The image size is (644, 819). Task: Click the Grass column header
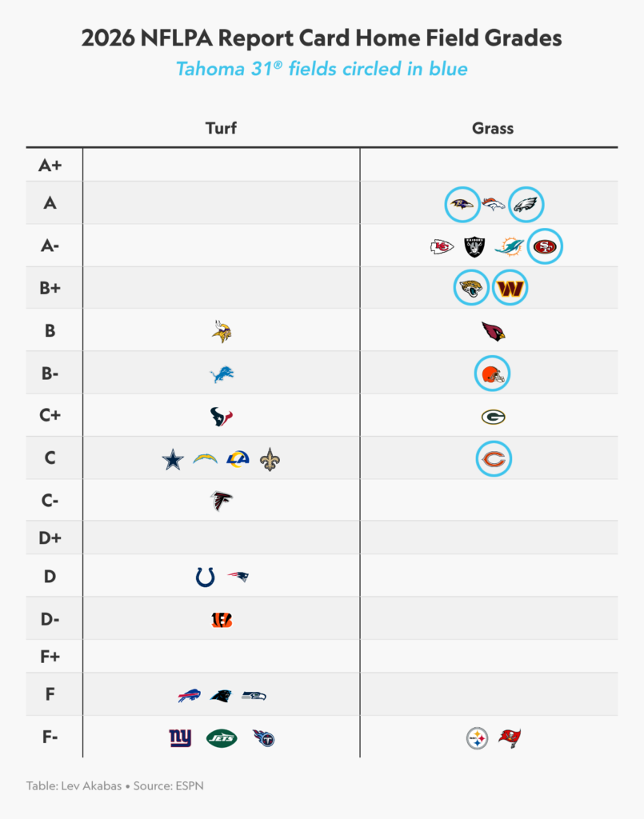coord(493,128)
